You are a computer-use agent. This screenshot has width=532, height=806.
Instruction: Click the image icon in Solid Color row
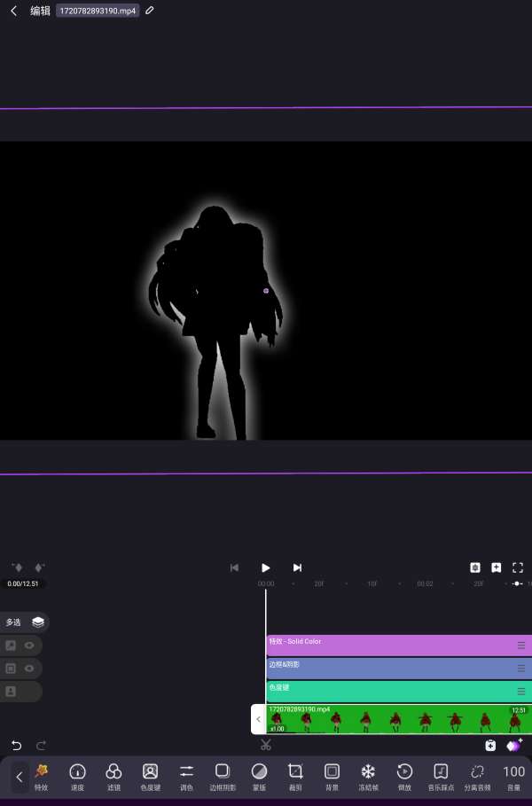pyautogui.click(x=11, y=646)
